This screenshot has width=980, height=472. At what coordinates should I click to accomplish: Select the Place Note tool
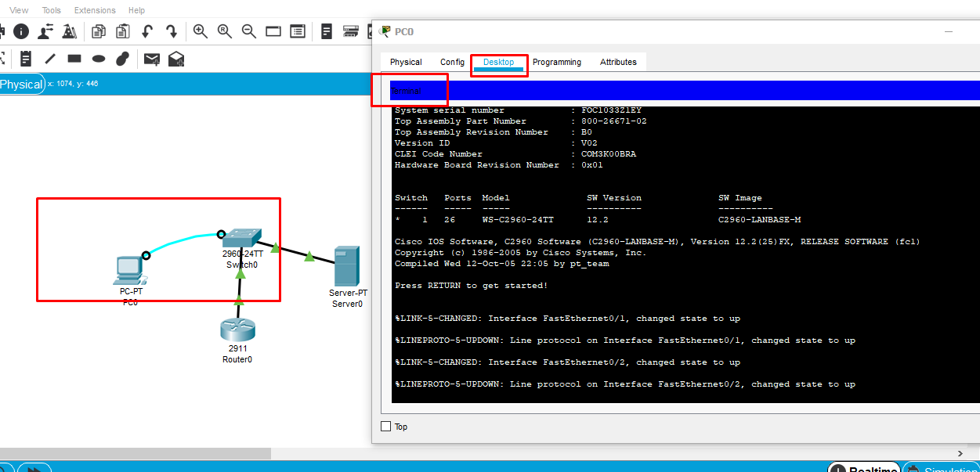tap(26, 58)
